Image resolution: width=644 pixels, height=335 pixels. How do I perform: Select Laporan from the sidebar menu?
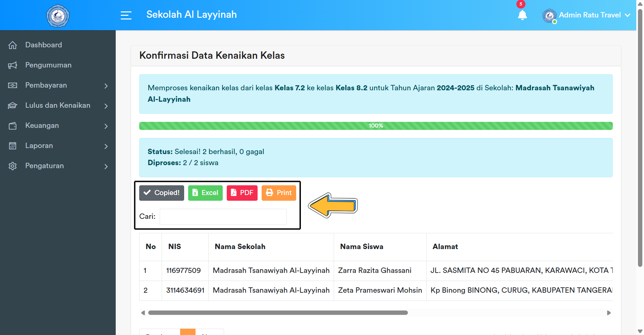(x=39, y=146)
